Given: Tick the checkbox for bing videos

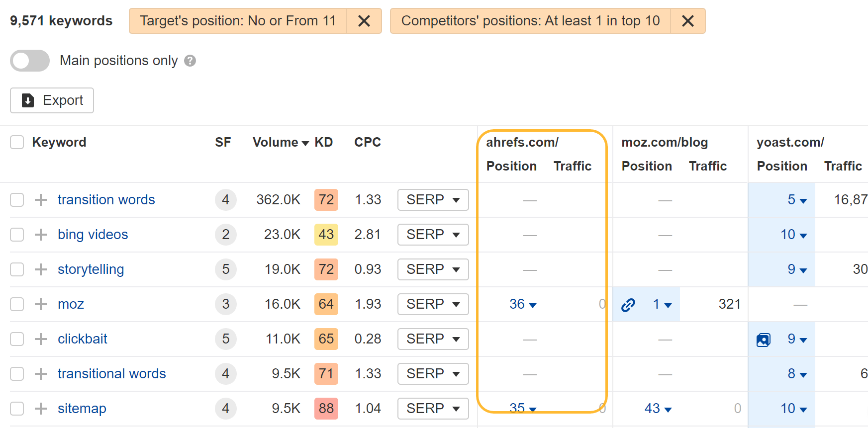Looking at the screenshot, I should coord(17,235).
